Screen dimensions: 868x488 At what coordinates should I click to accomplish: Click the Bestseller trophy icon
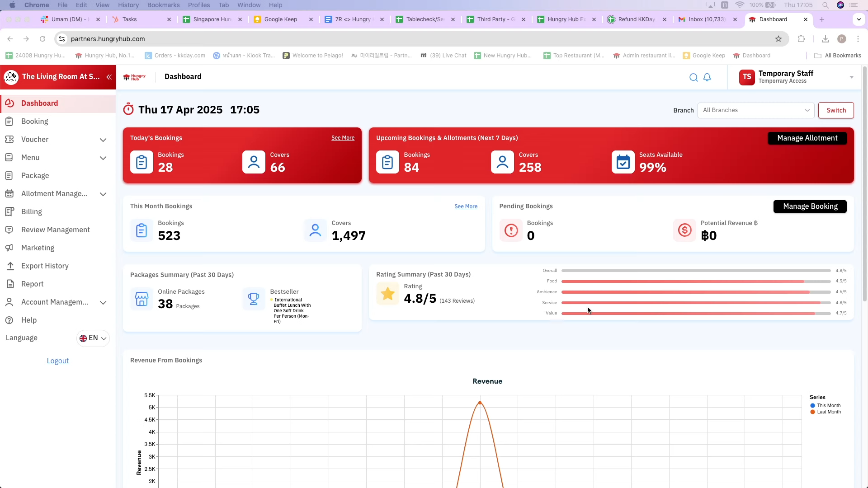point(254,299)
